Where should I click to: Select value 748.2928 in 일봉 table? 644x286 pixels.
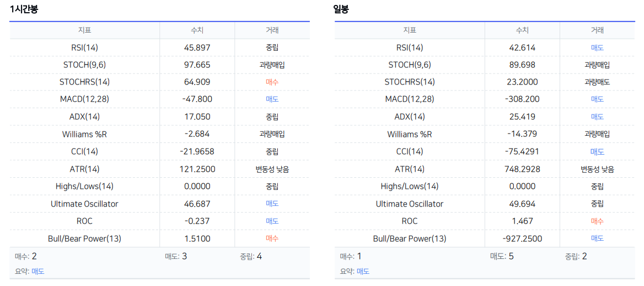pyautogui.click(x=522, y=169)
